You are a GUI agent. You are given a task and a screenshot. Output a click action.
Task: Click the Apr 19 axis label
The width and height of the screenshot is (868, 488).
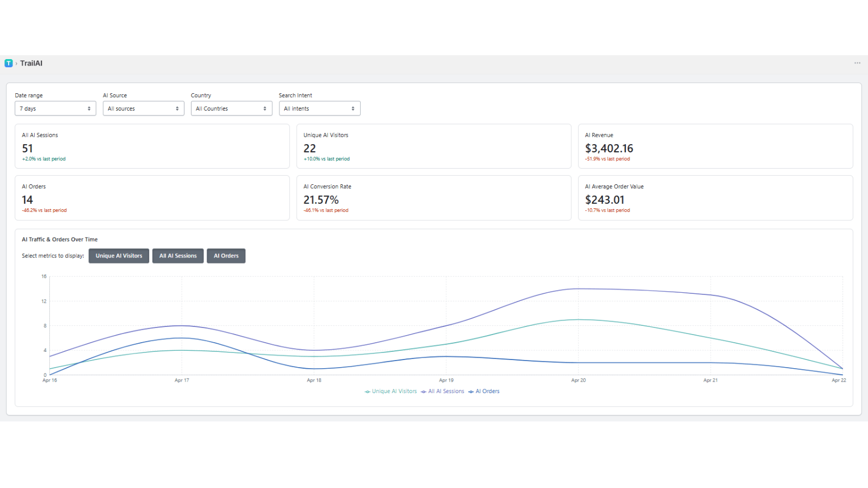(446, 380)
